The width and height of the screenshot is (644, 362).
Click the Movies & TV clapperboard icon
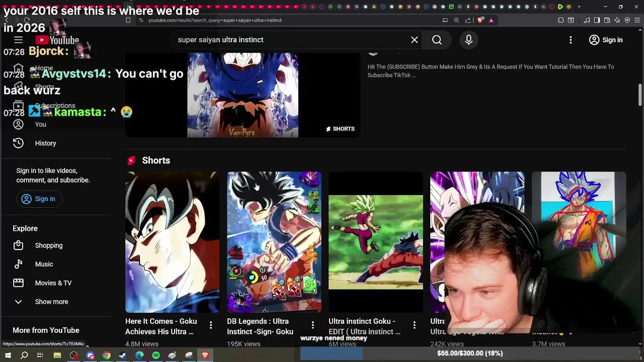pos(18,283)
